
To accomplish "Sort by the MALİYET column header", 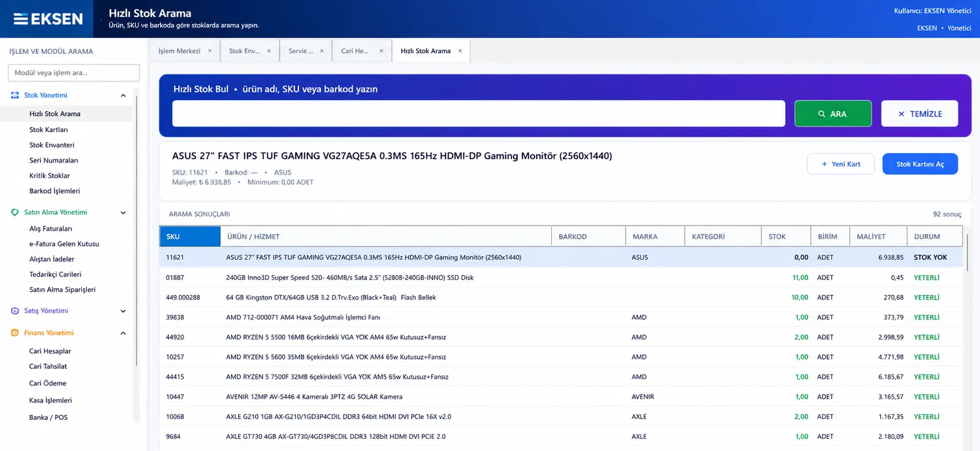I will pyautogui.click(x=878, y=237).
